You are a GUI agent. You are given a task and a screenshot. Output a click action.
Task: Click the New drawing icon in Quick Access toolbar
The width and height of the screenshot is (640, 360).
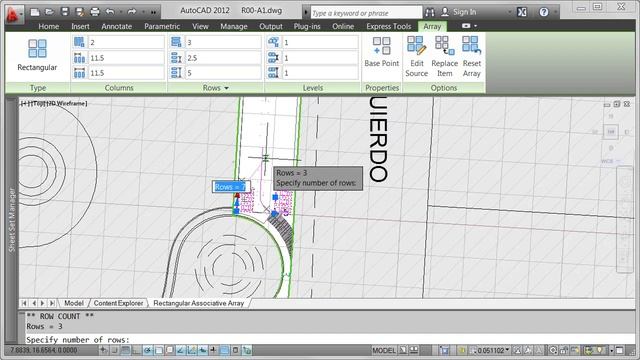[35, 12]
